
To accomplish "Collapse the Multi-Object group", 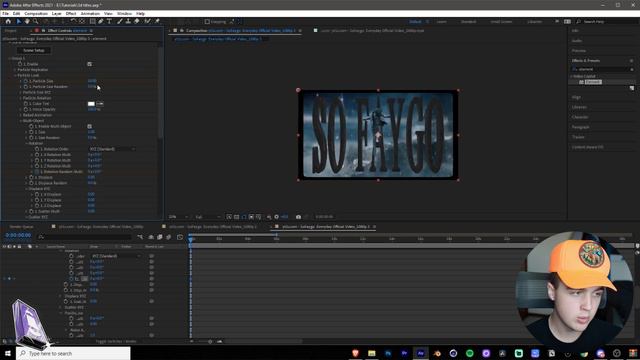I will pos(20,121).
